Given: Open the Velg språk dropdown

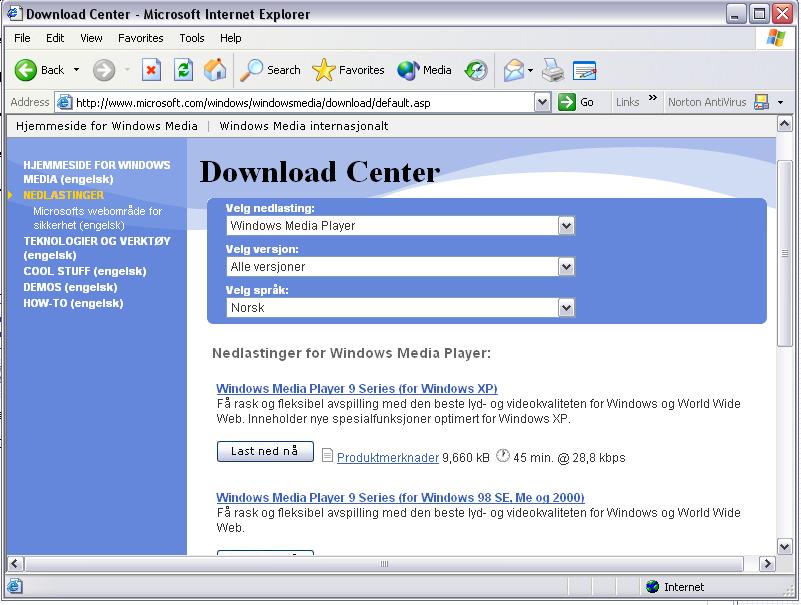Looking at the screenshot, I should coord(400,308).
